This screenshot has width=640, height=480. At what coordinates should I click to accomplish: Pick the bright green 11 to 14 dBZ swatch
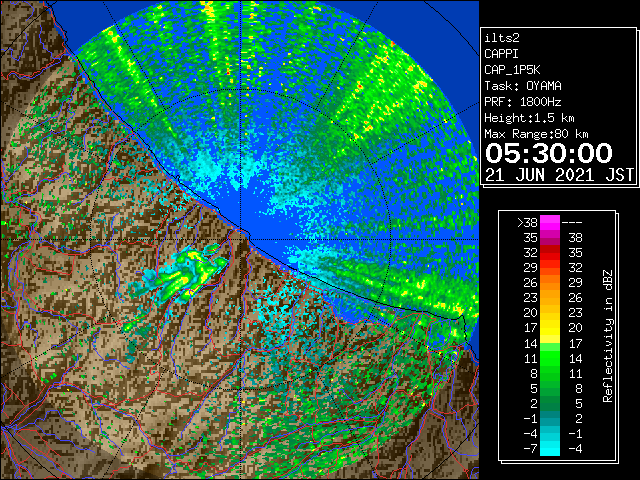[550, 358]
